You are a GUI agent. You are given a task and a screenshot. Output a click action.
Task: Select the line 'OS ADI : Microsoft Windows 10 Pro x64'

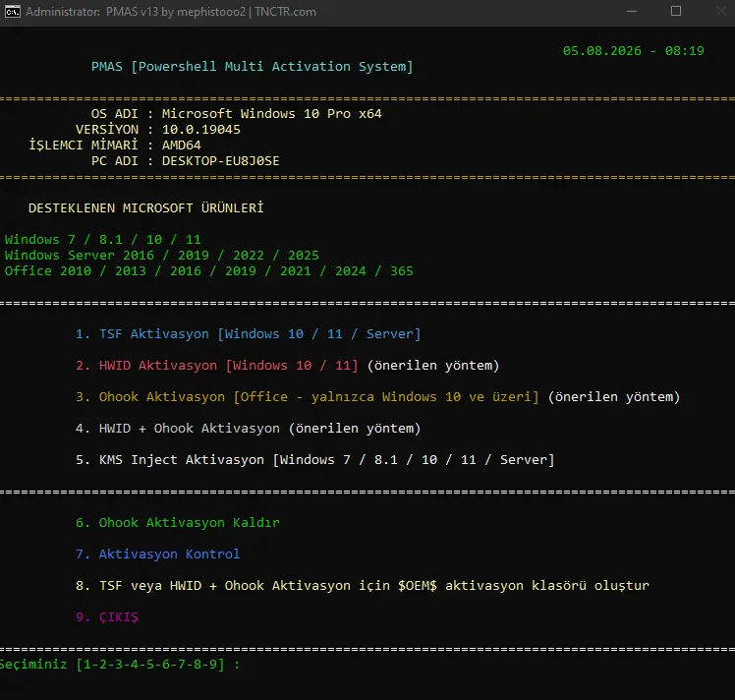(236, 114)
